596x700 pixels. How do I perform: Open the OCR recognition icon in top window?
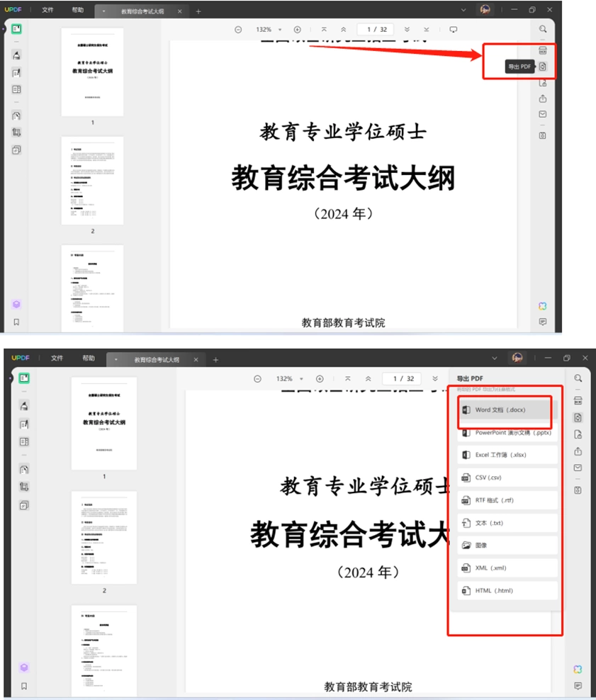coord(542,50)
